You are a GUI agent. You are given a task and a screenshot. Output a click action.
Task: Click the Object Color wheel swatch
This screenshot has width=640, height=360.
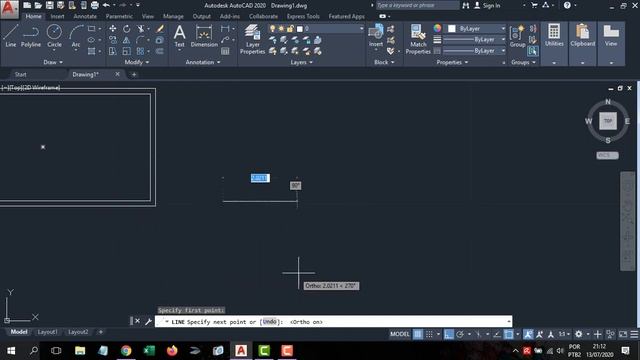pos(437,28)
